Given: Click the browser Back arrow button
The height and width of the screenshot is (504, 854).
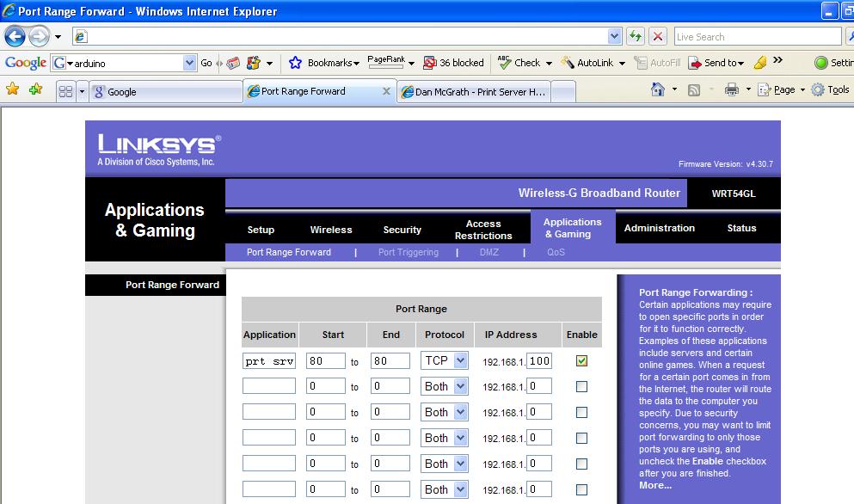Looking at the screenshot, I should pos(15,37).
